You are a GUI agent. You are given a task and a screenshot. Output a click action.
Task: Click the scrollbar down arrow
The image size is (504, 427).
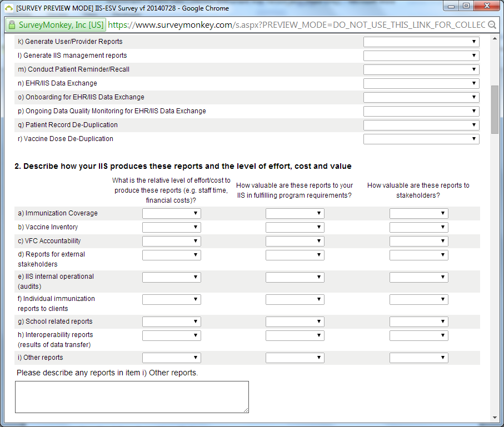coord(495,417)
